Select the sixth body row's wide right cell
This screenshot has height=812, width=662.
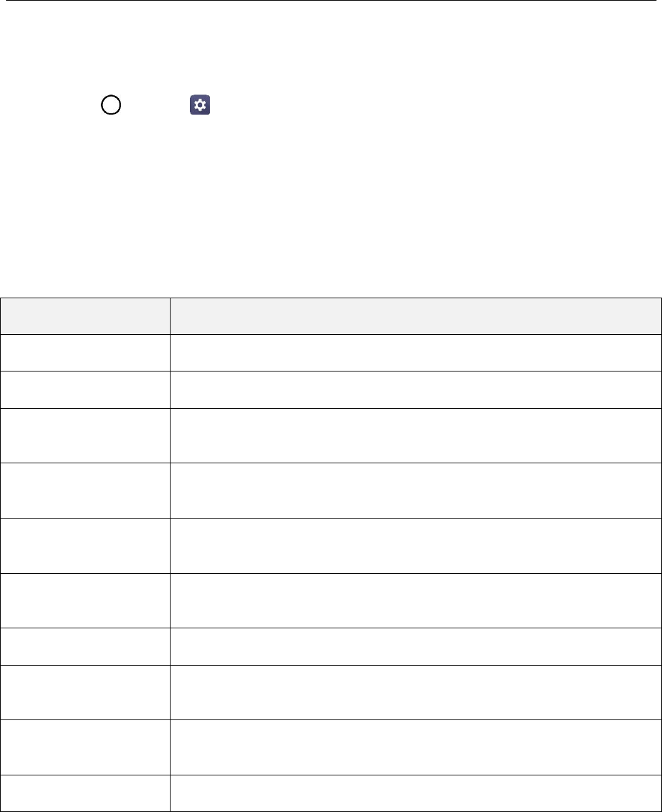click(416, 601)
